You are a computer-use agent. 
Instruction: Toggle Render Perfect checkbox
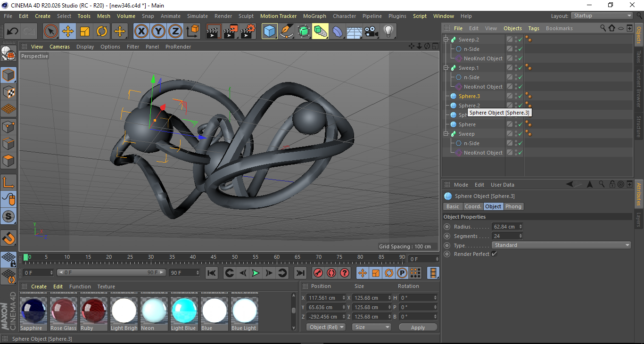[494, 254]
